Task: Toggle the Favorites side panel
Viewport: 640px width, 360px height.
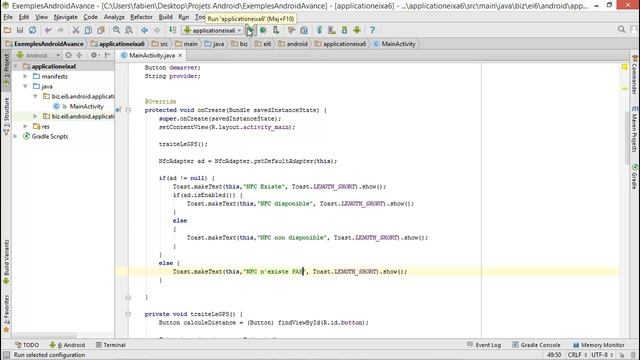Action: tap(6, 313)
